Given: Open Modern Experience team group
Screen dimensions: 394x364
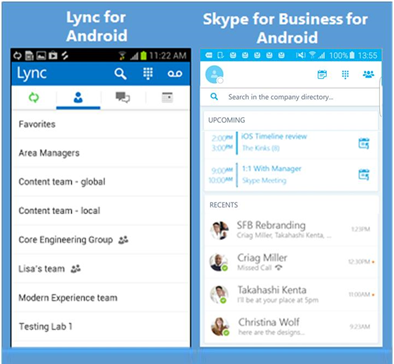Looking at the screenshot, I should click(101, 298).
